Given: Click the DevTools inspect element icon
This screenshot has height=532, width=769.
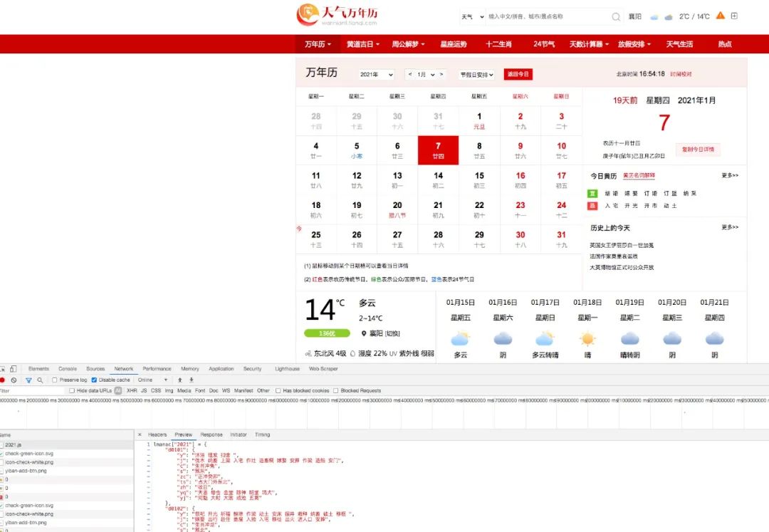Looking at the screenshot, I should pos(3,369).
